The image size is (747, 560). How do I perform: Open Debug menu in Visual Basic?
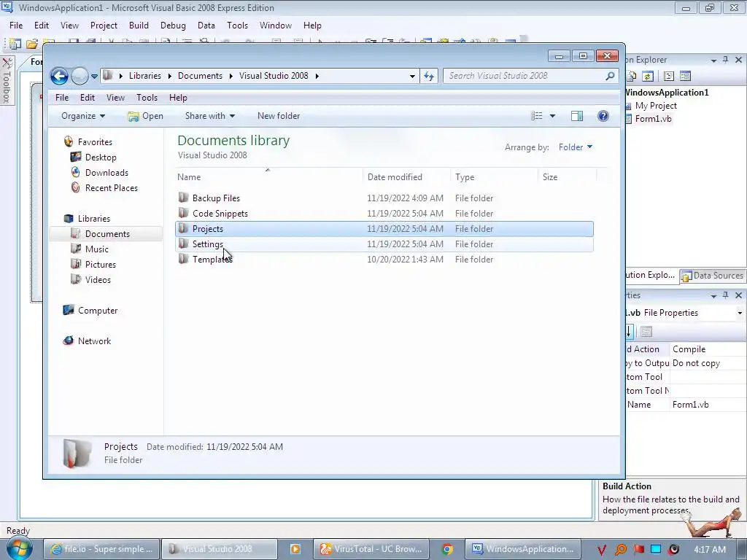tap(173, 26)
